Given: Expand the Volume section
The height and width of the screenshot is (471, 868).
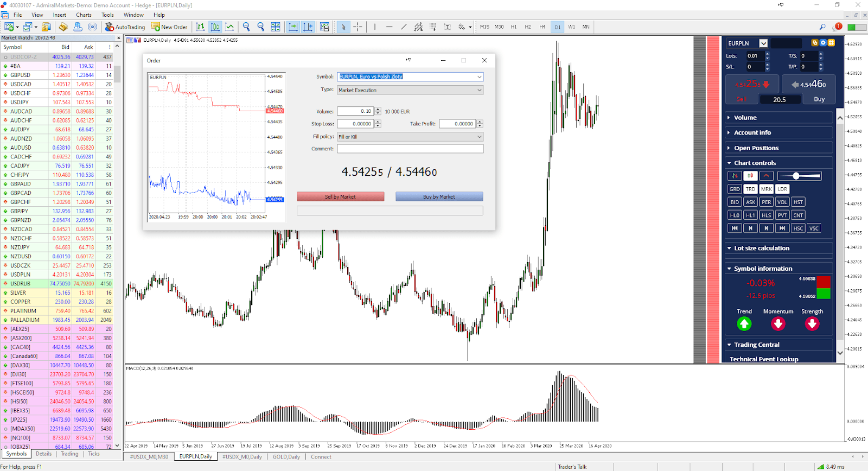Looking at the screenshot, I should (x=779, y=117).
